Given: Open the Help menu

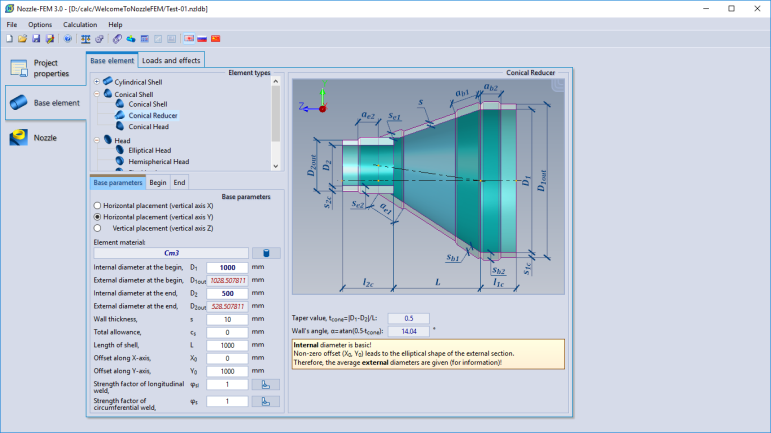Looking at the screenshot, I should [115, 25].
